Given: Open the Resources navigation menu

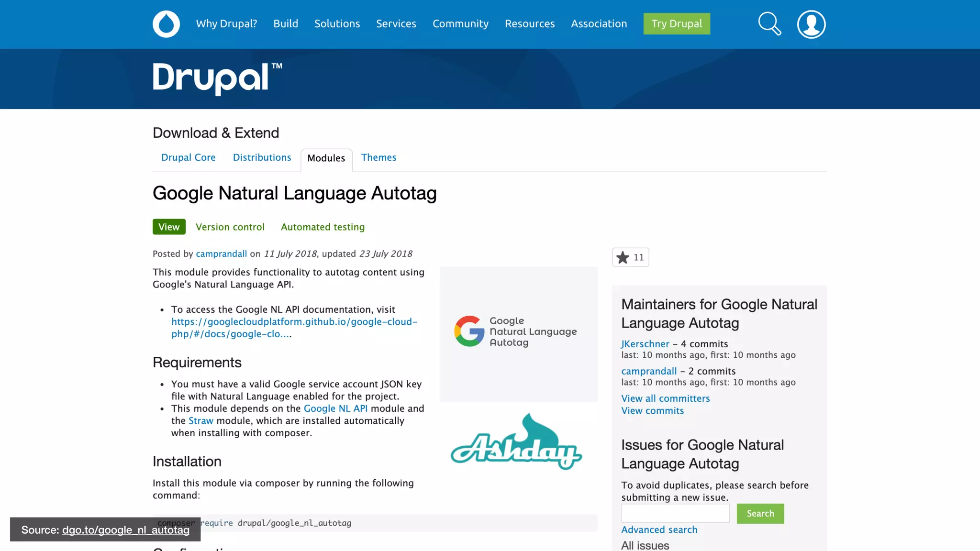Looking at the screenshot, I should [x=530, y=24].
